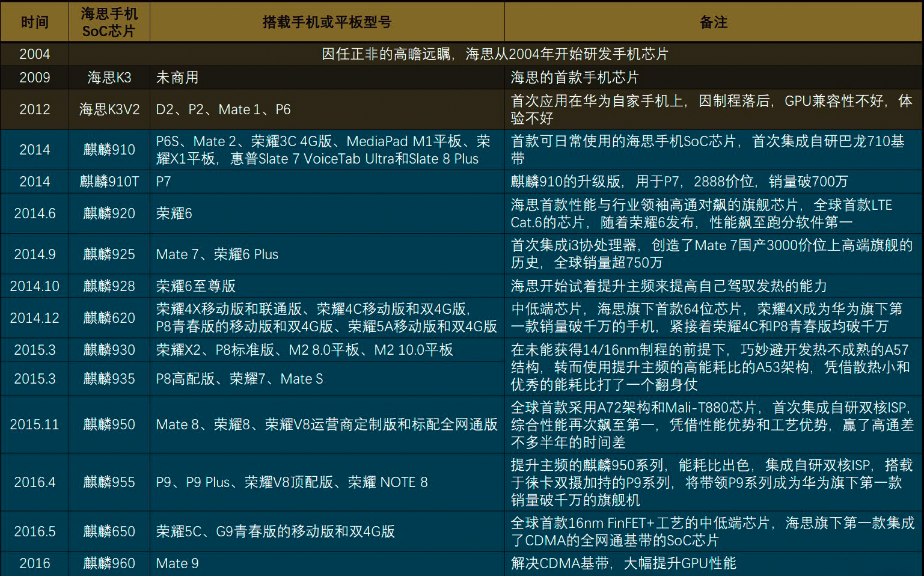
Task: Click the '2014.12' date cell
Action: pos(34,318)
